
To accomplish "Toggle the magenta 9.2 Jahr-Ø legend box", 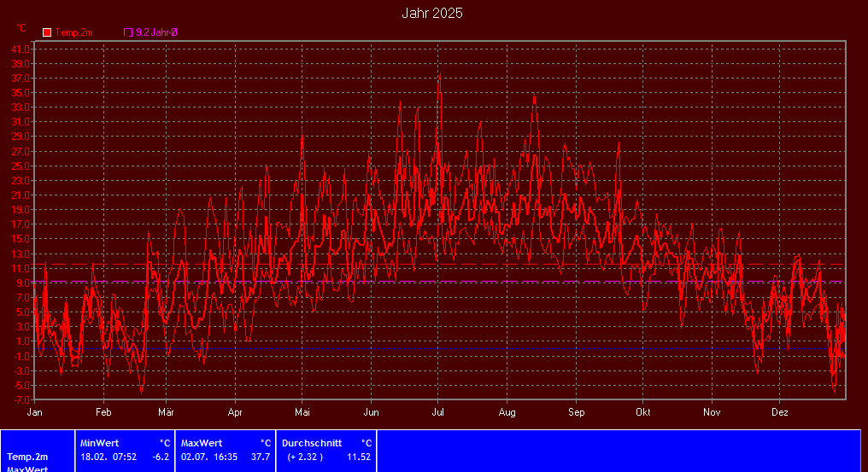I will [x=128, y=32].
